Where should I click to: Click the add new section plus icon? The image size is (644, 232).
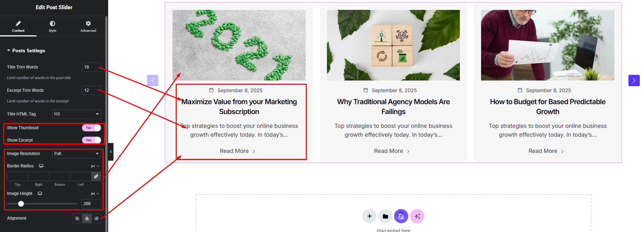pyautogui.click(x=369, y=216)
